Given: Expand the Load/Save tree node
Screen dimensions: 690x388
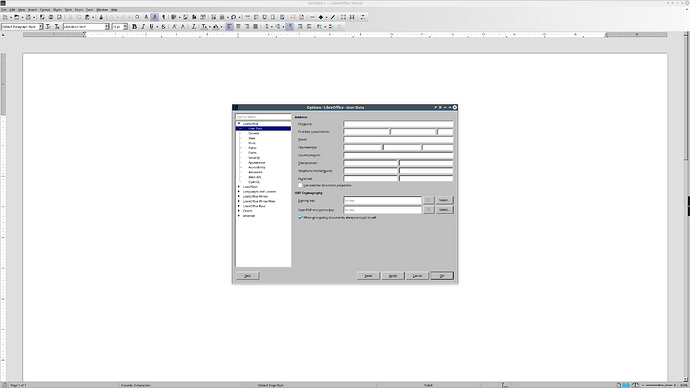Looking at the screenshot, I should point(239,187).
